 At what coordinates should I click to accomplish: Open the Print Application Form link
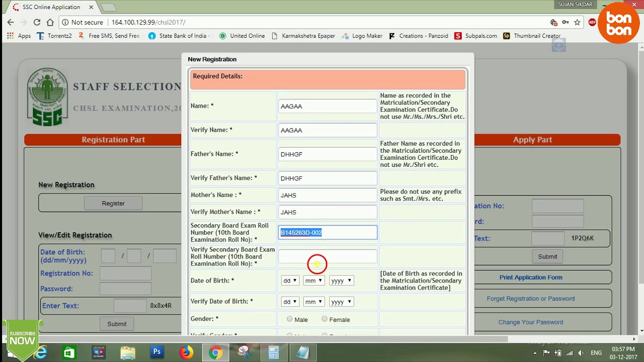(x=531, y=277)
